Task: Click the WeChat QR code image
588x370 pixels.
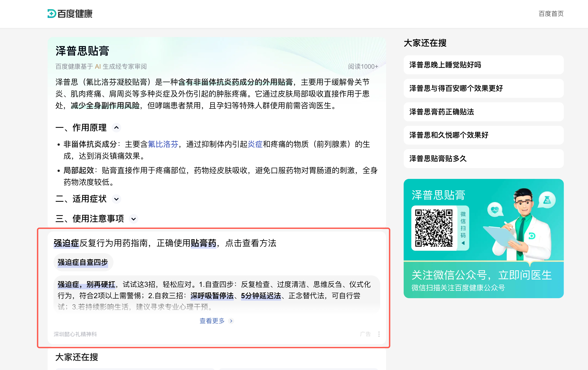Action: coord(434,228)
